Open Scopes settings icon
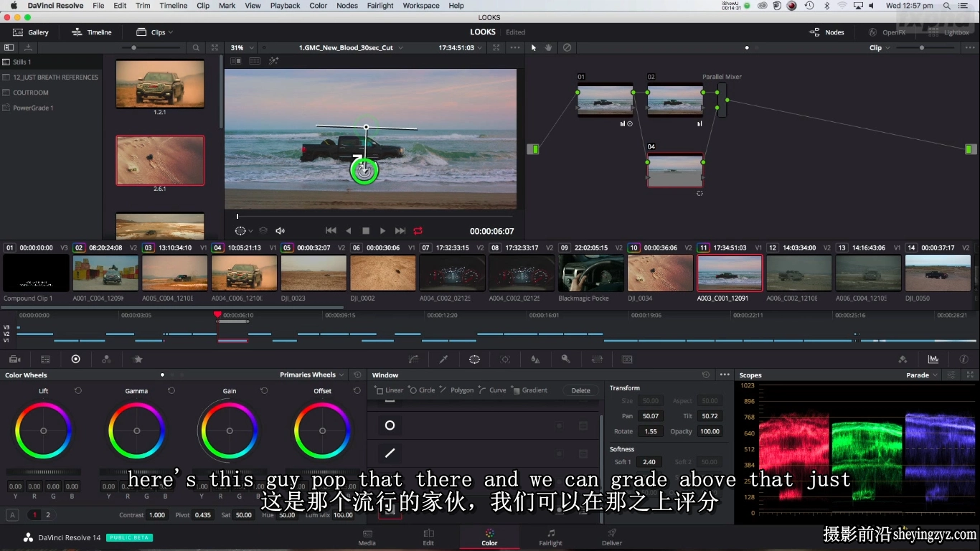This screenshot has height=551, width=980. click(x=951, y=375)
